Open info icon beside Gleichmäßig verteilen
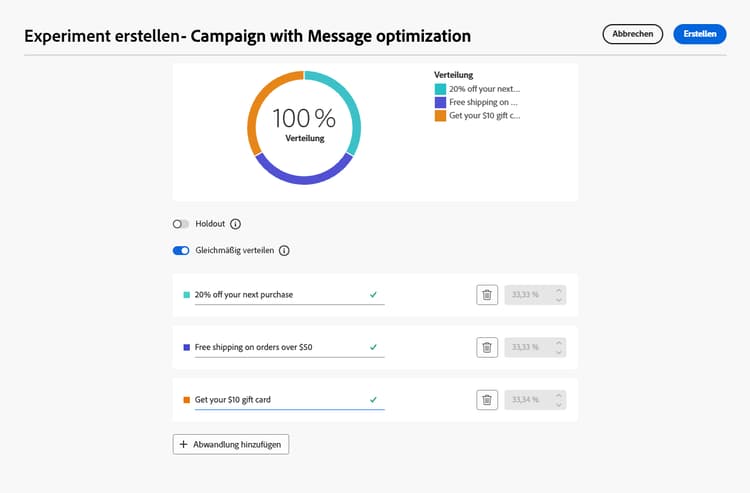The image size is (750, 493). click(x=284, y=250)
